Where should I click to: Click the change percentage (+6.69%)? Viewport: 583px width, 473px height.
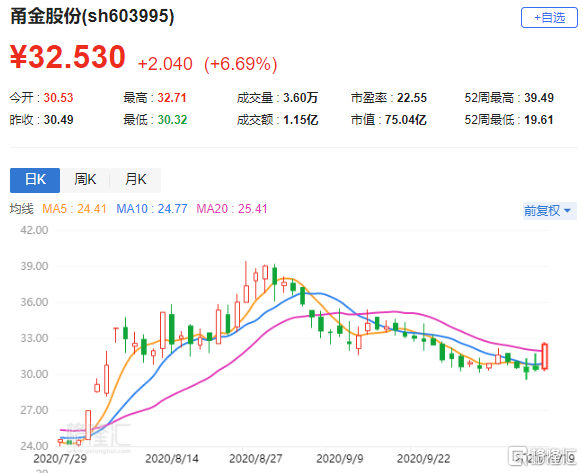click(x=241, y=64)
